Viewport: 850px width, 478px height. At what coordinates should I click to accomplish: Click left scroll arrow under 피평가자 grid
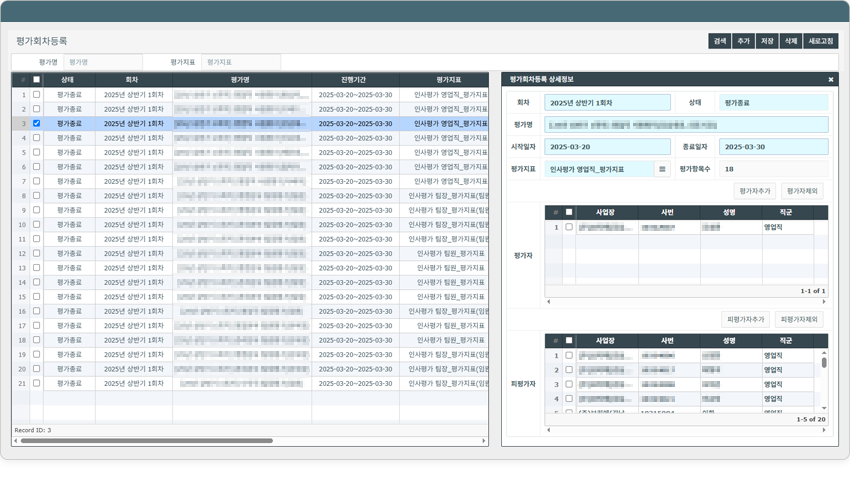[x=548, y=430]
